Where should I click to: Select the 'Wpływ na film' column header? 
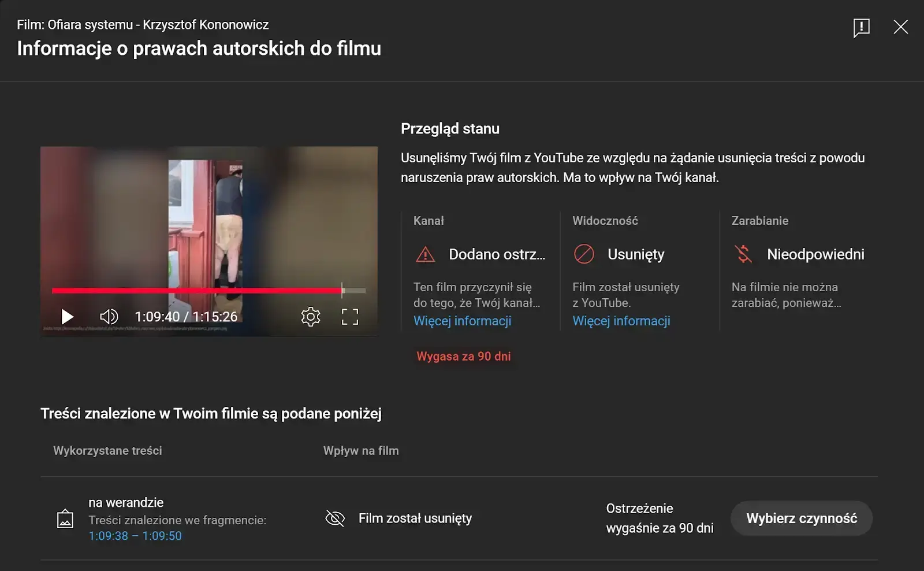361,450
